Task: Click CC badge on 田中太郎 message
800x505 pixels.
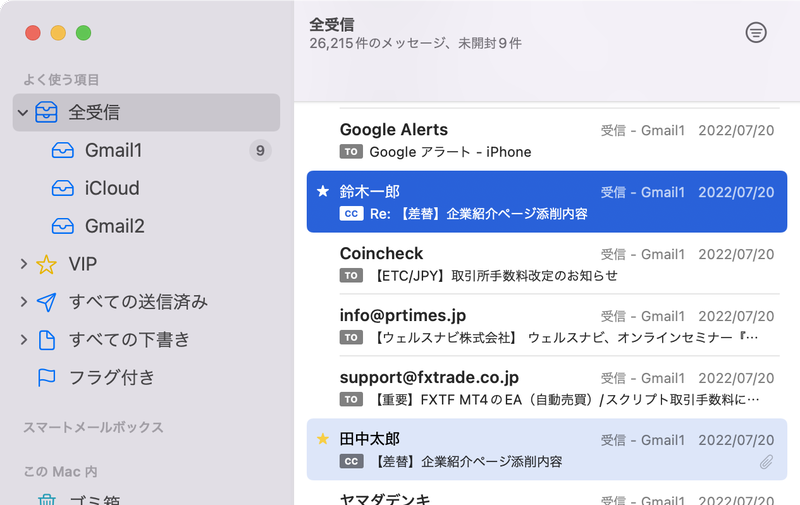Action: point(351,461)
